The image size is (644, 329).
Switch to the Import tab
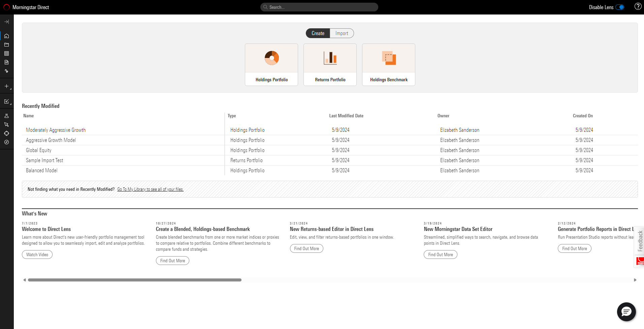coord(342,33)
